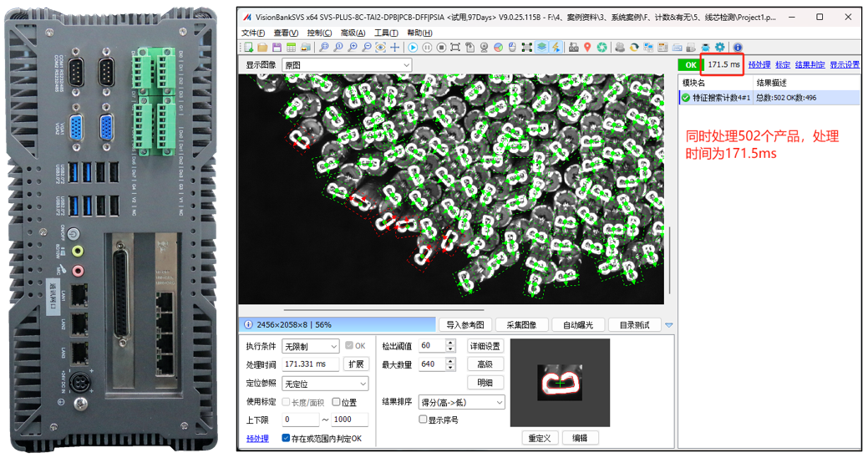This screenshot has height=458, width=868.
Task: Expand the 结果排序 dropdown
Action: pos(462,402)
